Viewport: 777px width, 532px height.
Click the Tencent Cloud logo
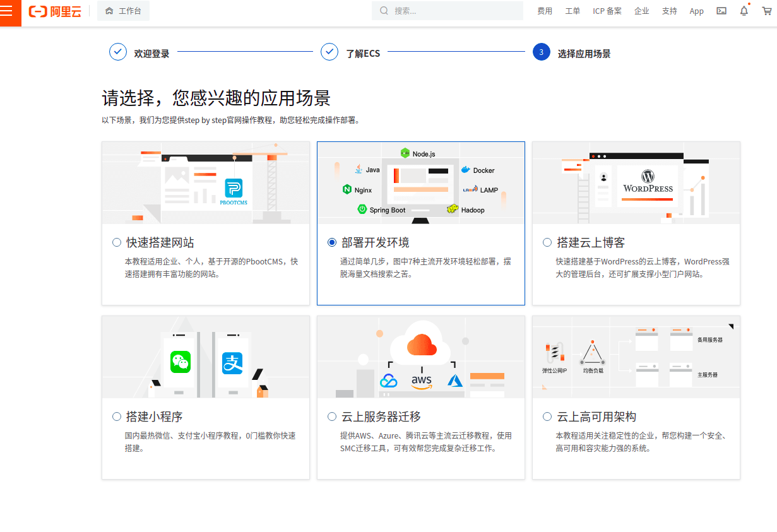click(x=388, y=381)
